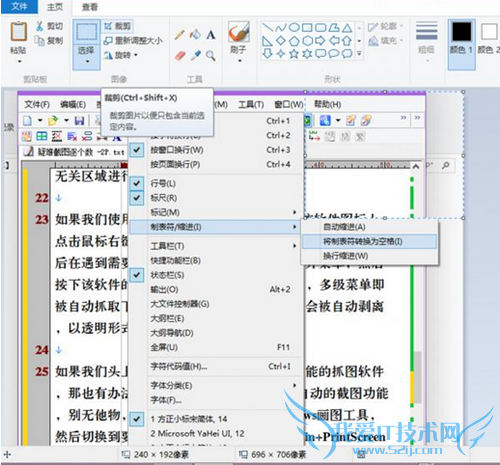Select the Color picker eyedropper tool
Screen dimensions: 500x465
[x=195, y=55]
